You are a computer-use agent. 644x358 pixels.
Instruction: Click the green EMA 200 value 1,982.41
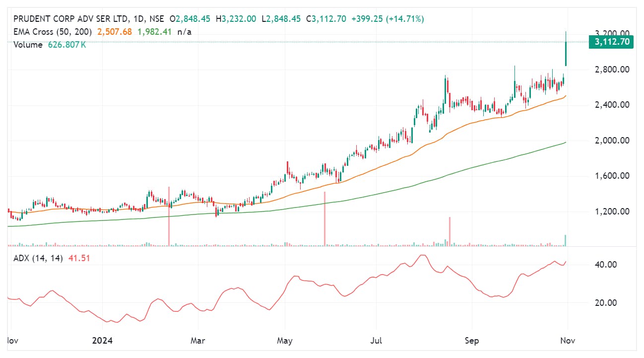[154, 32]
